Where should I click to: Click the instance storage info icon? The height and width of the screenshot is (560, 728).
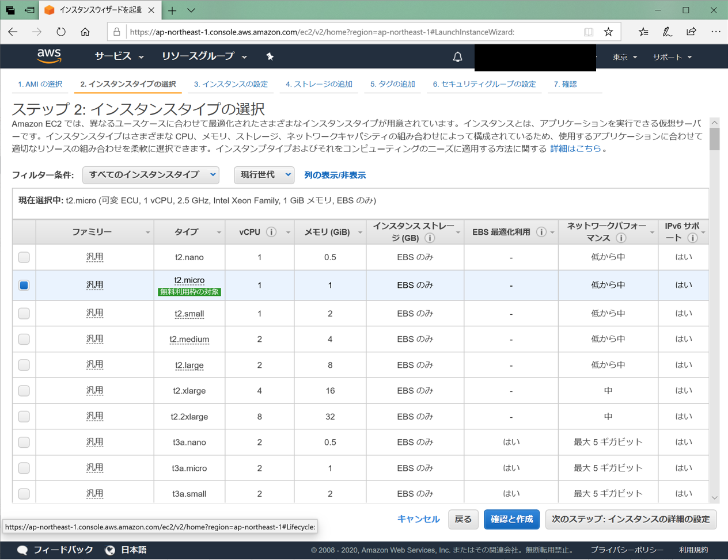coord(429,238)
